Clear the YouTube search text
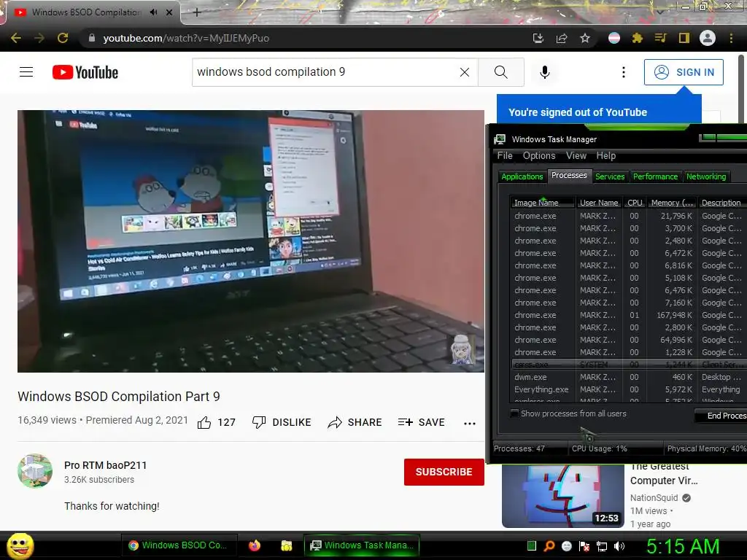This screenshot has width=747, height=560. (465, 72)
